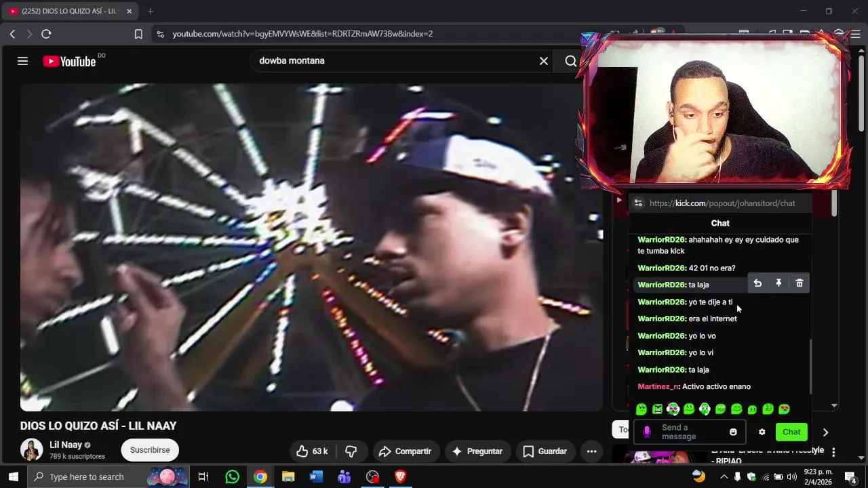Image resolution: width=868 pixels, height=488 pixels.
Task: Open the Kick chat settings gear
Action: (x=762, y=432)
